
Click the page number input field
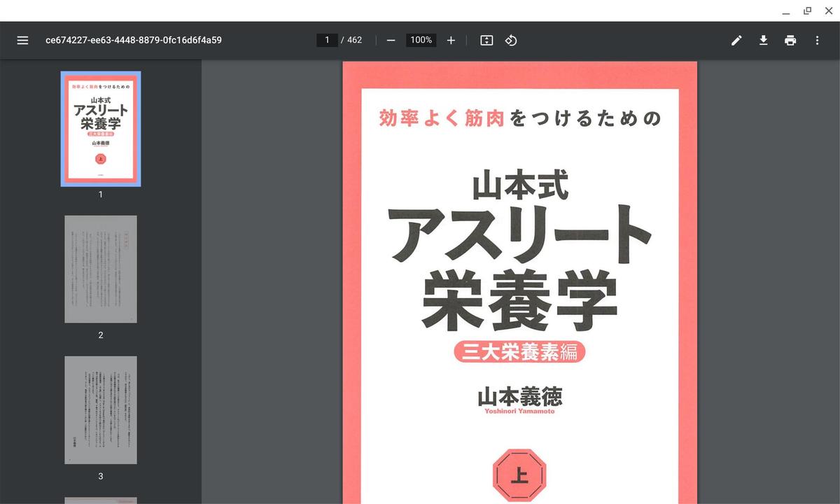pos(327,41)
